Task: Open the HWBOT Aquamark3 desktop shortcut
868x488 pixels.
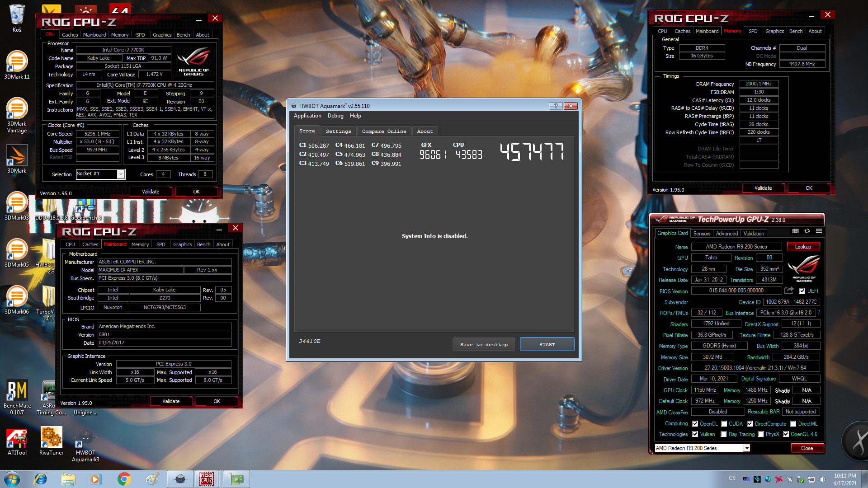Action: [85, 445]
